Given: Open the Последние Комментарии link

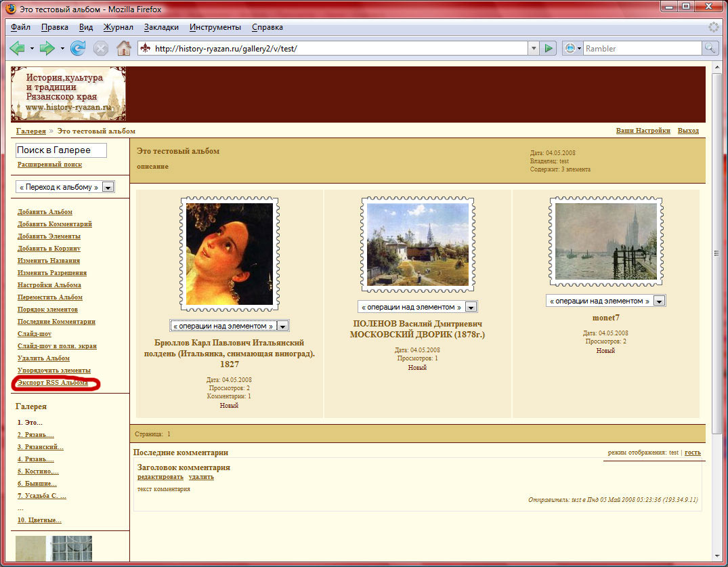Looking at the screenshot, I should click(57, 321).
